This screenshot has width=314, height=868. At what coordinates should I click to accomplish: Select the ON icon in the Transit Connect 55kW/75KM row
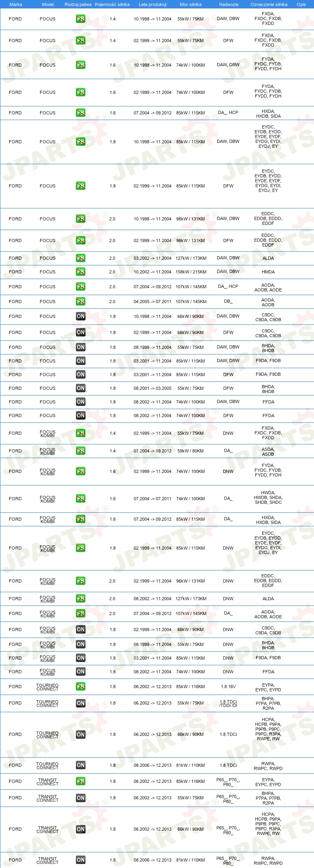(x=81, y=798)
